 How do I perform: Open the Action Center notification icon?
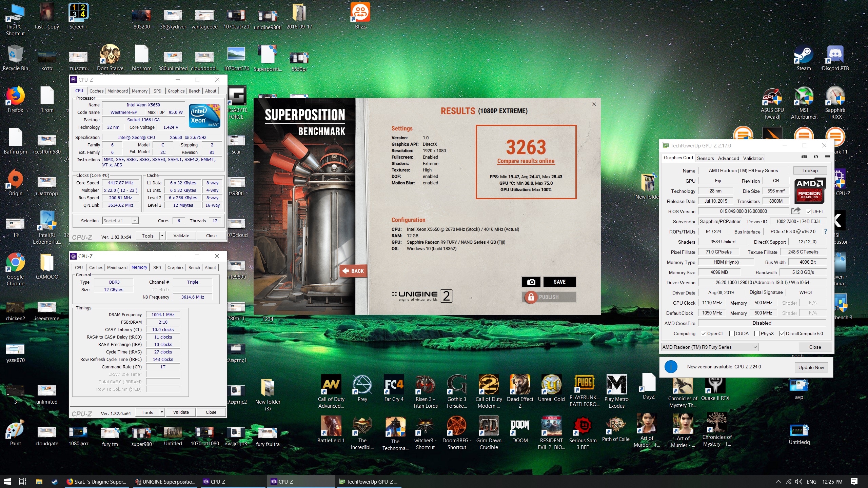click(854, 482)
